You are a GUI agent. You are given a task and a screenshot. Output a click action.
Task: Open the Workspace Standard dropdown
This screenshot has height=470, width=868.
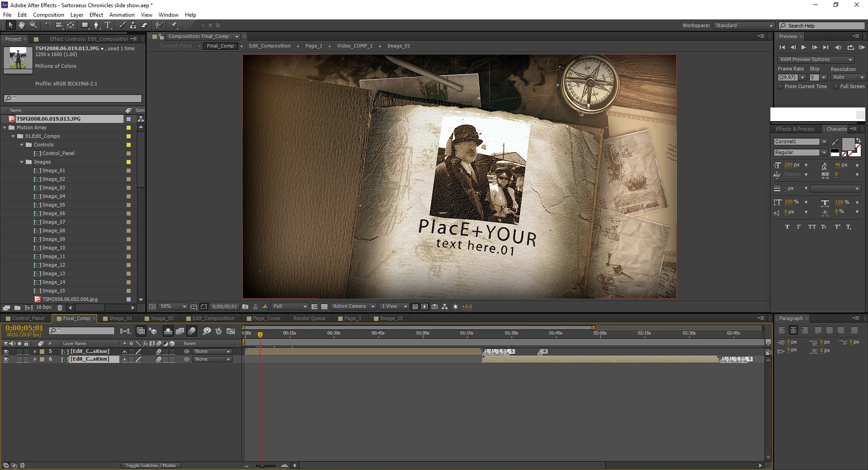(x=744, y=26)
